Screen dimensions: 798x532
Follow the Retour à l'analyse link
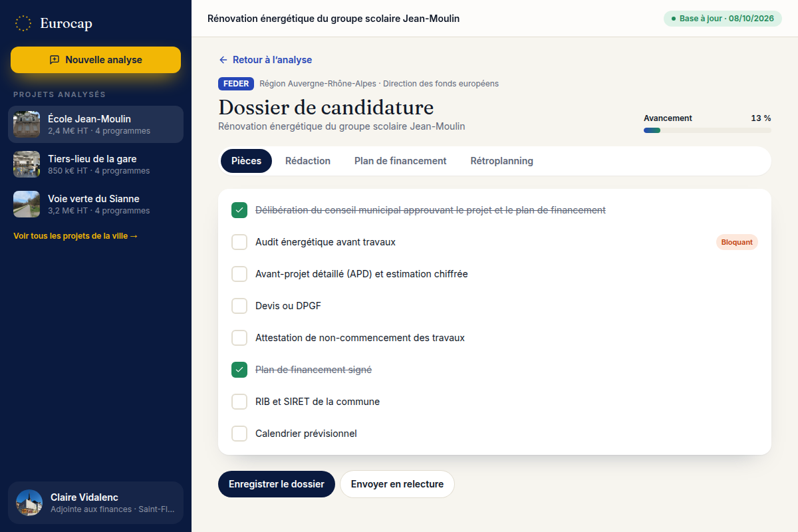[x=265, y=60]
